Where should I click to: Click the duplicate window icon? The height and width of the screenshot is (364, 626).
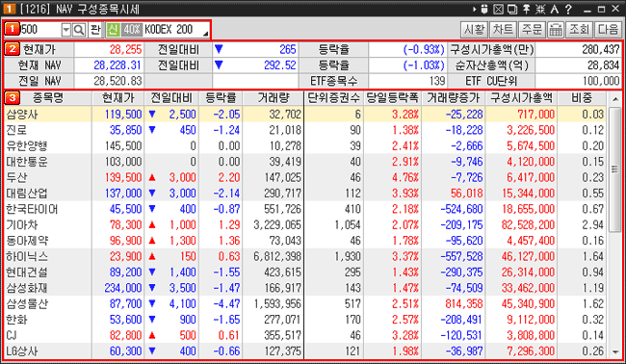512,9
